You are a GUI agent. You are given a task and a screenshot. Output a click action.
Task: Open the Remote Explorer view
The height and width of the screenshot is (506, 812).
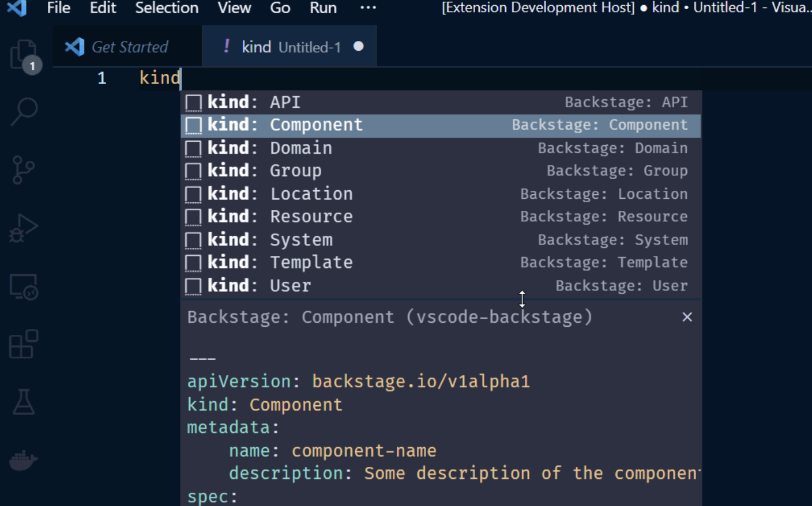coord(24,286)
